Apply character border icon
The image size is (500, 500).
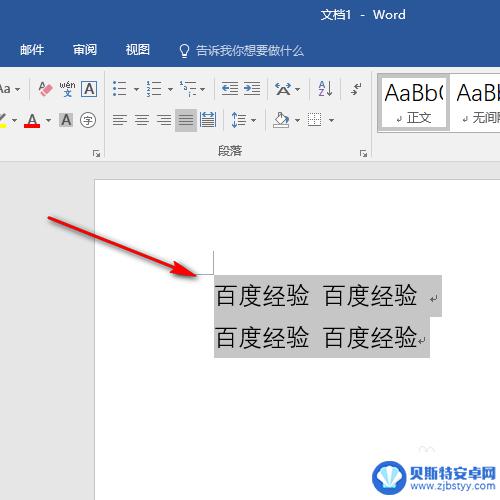[x=89, y=89]
